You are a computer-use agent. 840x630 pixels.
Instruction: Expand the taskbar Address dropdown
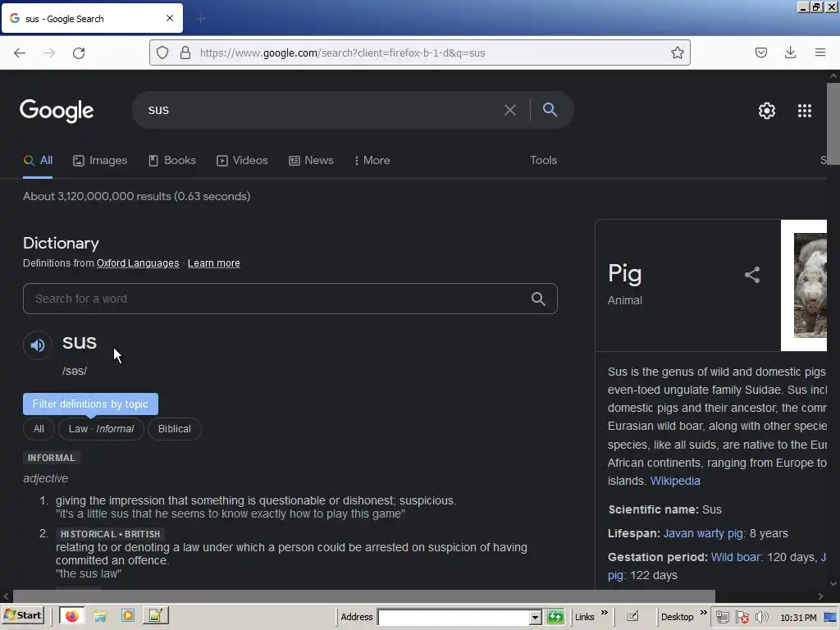click(535, 617)
